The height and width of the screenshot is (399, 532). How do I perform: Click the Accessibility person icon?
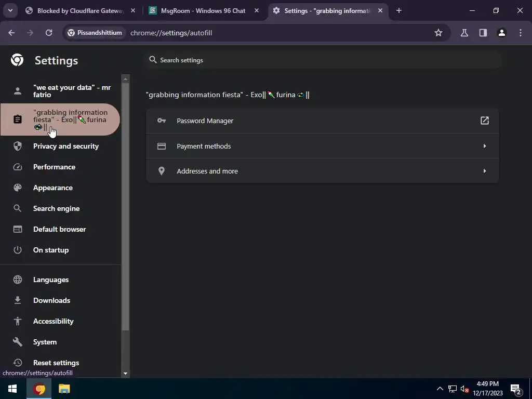pos(18,321)
